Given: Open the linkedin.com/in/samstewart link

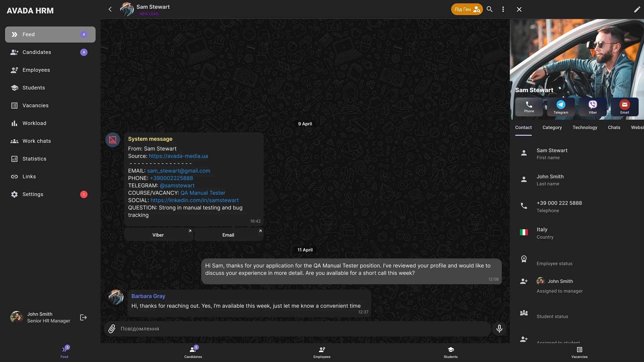Looking at the screenshot, I should tap(195, 200).
